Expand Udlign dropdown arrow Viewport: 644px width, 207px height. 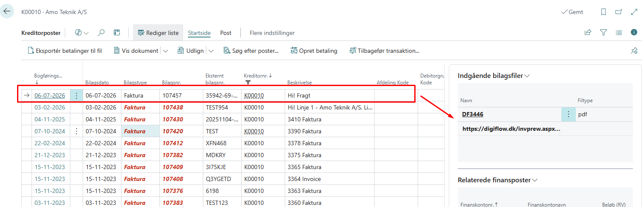coord(211,51)
